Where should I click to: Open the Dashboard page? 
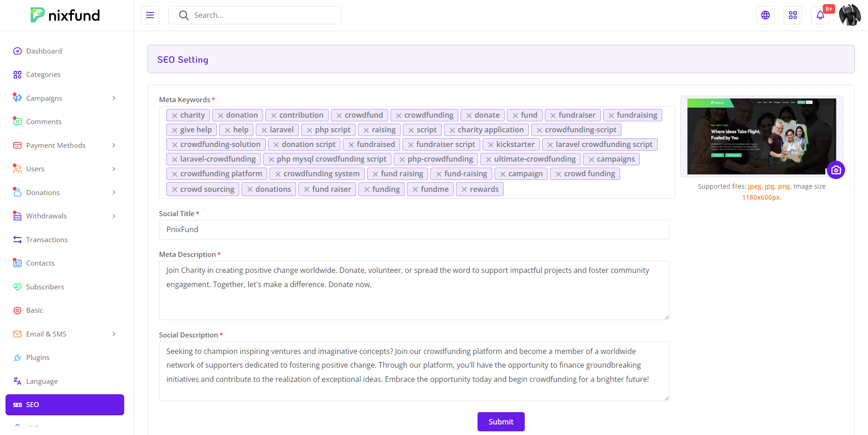[44, 51]
